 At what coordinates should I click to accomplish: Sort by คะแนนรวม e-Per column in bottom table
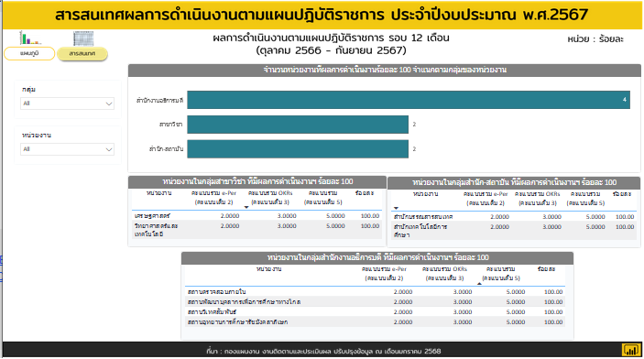384,274
